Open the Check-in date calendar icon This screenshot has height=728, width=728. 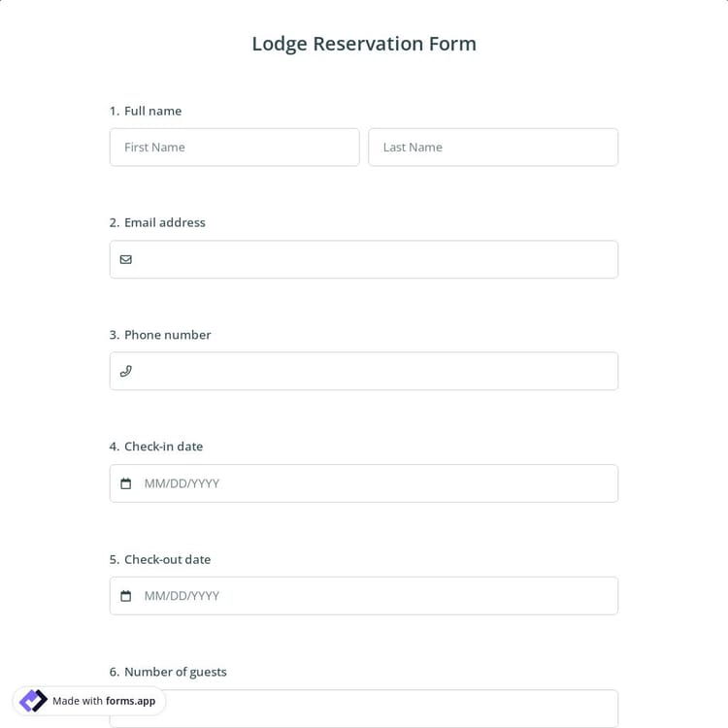125,483
